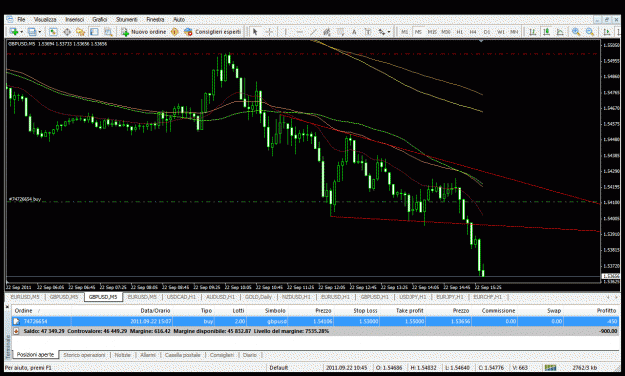625x376 pixels.
Task: Toggle the Terminal panel icon
Action: point(94,31)
